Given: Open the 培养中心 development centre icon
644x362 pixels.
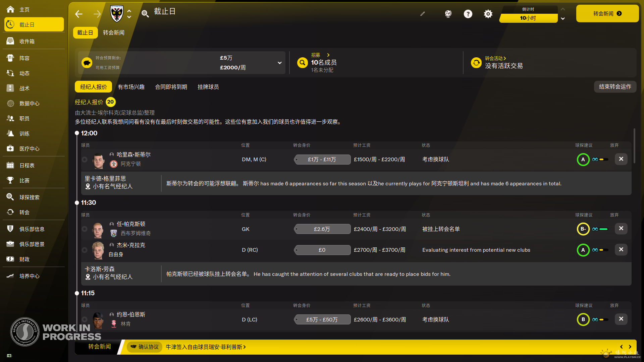Looking at the screenshot, I should coord(10,276).
